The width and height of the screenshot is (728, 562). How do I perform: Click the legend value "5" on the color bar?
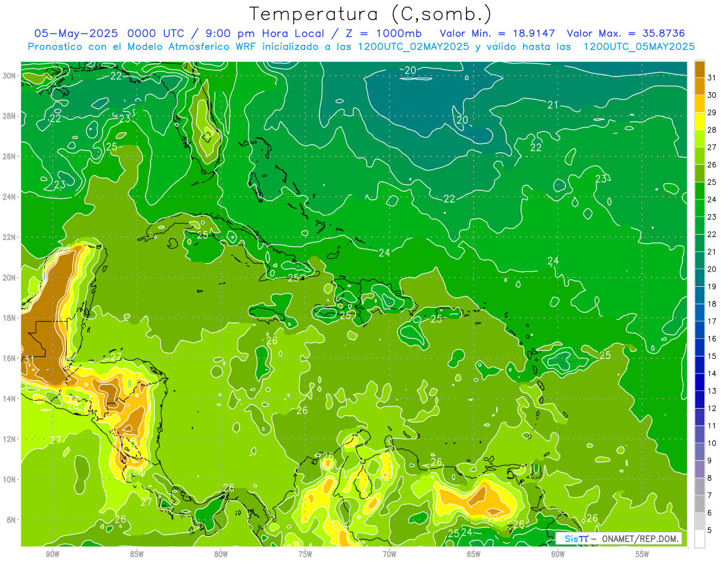tap(710, 530)
